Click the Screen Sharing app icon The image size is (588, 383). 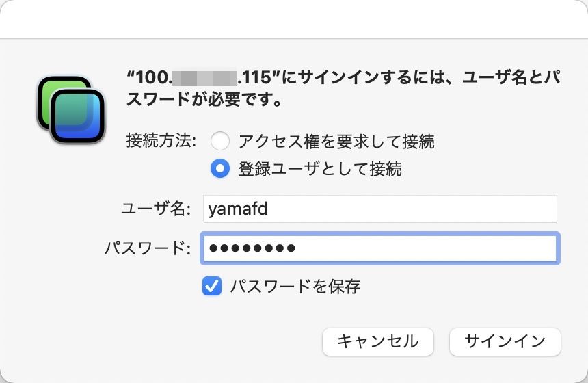71,109
